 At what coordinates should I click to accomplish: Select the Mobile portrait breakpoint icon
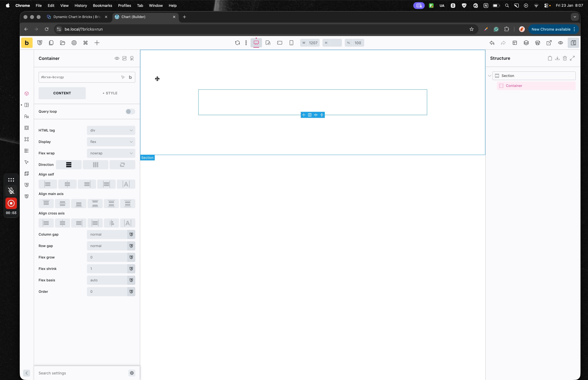tap(291, 43)
